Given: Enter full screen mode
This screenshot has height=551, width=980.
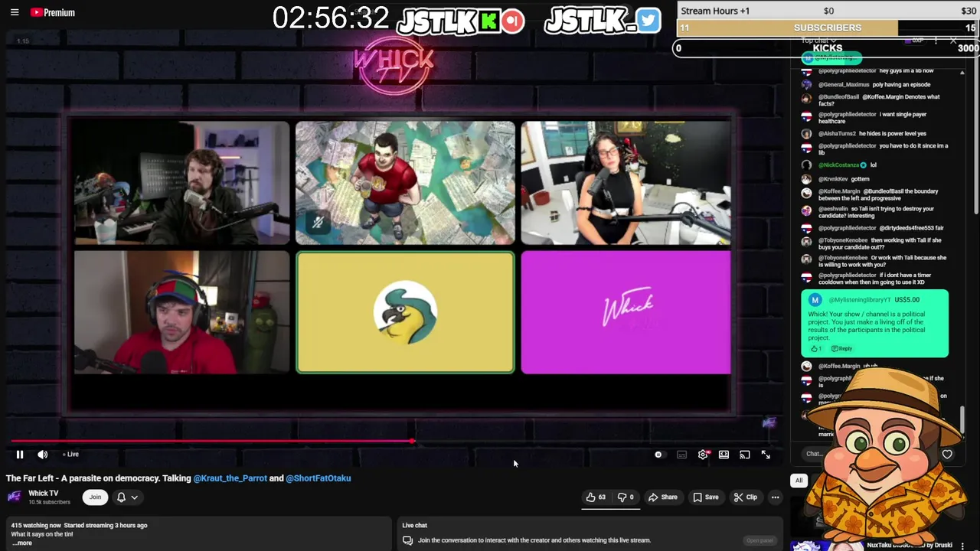Looking at the screenshot, I should pos(766,455).
